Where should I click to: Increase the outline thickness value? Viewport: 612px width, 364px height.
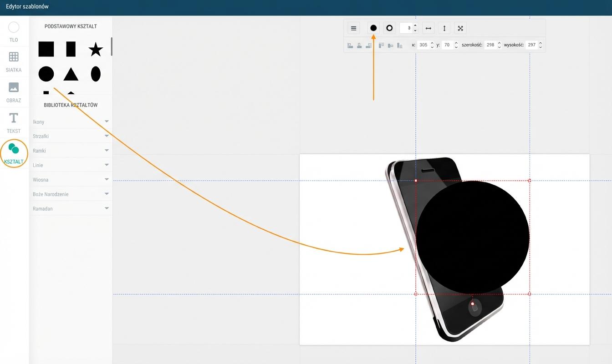(415, 26)
